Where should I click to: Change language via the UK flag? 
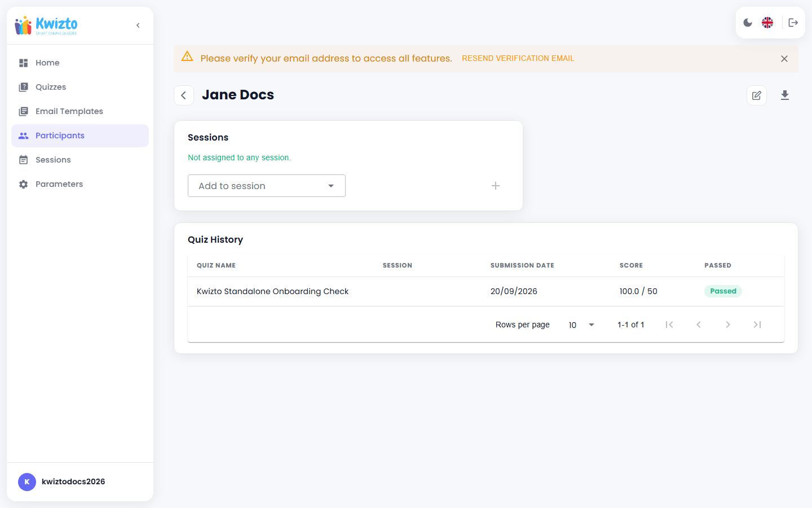pos(767,23)
